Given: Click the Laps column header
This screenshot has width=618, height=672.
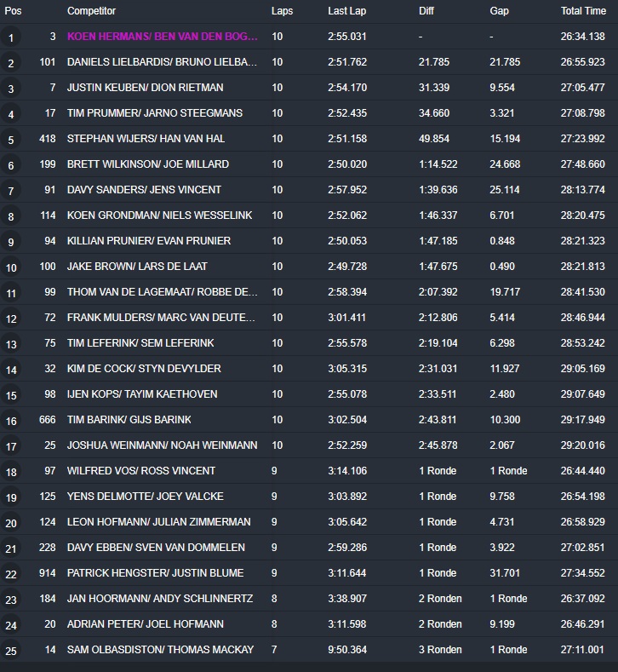Looking at the screenshot, I should 282,11.
